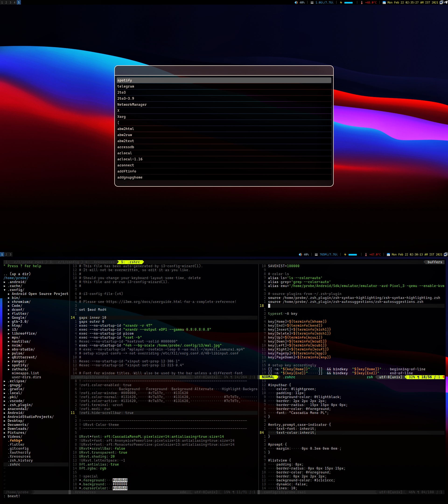This screenshot has height=504, width=448.
Task: Switch to workspace 2 in lower bar
Action: point(6,255)
